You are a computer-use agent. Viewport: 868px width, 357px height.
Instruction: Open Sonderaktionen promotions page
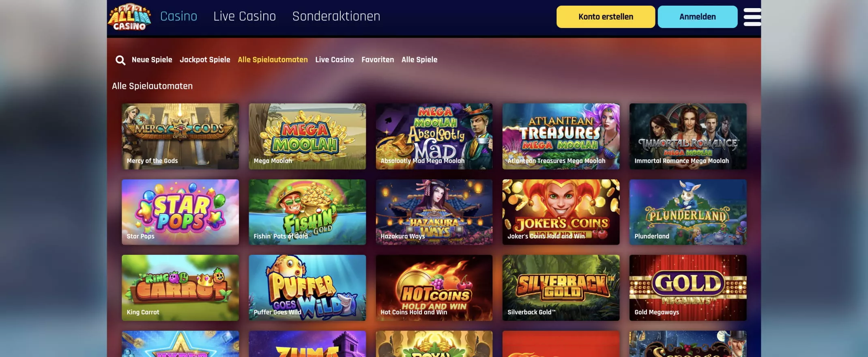pyautogui.click(x=336, y=16)
